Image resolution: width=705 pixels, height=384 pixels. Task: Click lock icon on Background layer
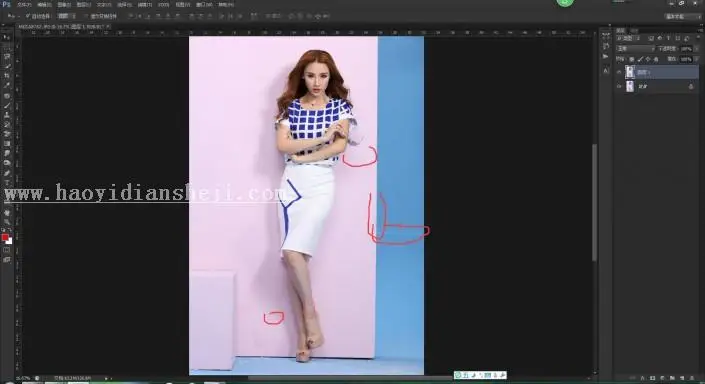coord(691,86)
